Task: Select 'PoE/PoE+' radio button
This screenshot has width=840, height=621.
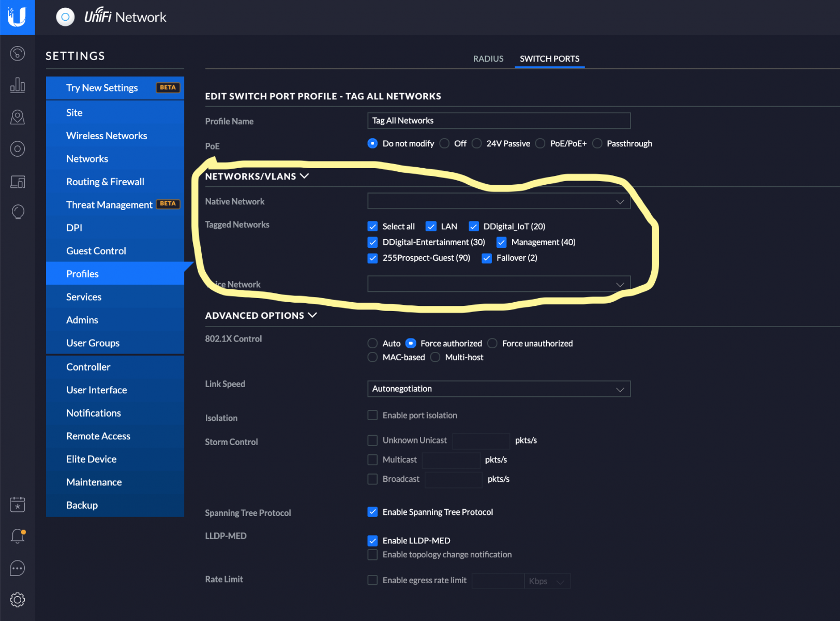Action: pyautogui.click(x=540, y=143)
